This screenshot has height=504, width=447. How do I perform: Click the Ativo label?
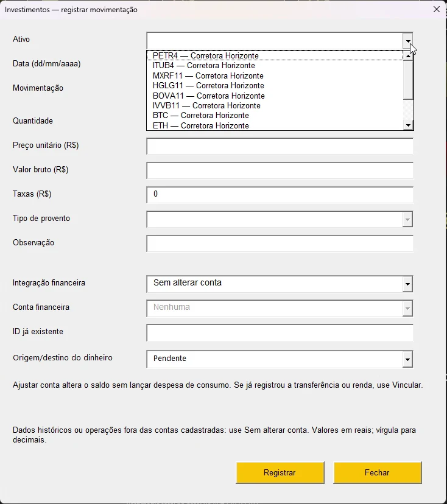21,39
